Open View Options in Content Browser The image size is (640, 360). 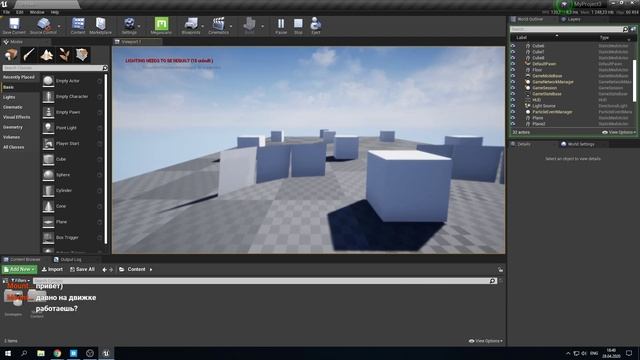486,341
